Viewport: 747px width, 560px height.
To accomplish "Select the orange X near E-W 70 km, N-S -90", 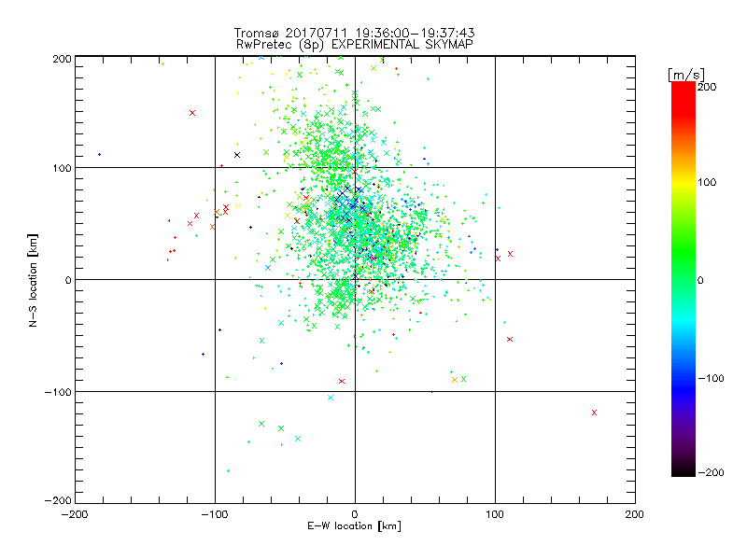I will coord(455,380).
